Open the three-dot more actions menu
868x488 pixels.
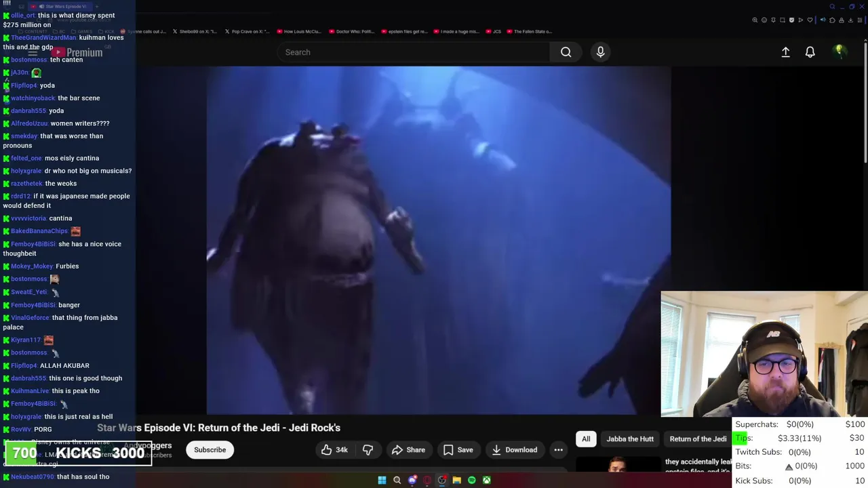[558, 450]
